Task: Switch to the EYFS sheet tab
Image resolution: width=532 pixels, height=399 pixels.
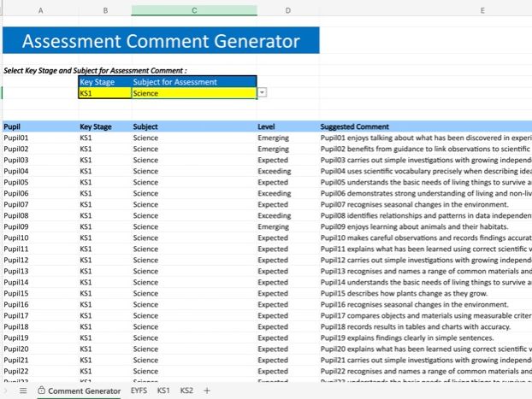Action: (139, 390)
